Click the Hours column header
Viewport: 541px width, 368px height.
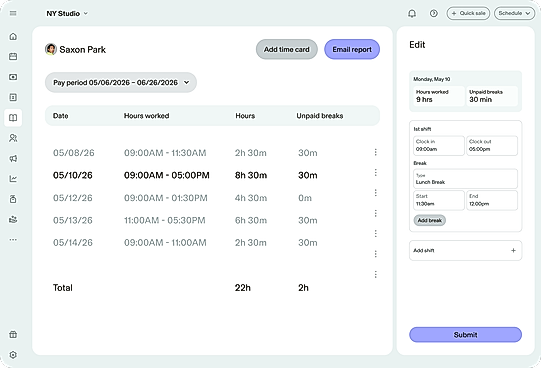point(245,116)
